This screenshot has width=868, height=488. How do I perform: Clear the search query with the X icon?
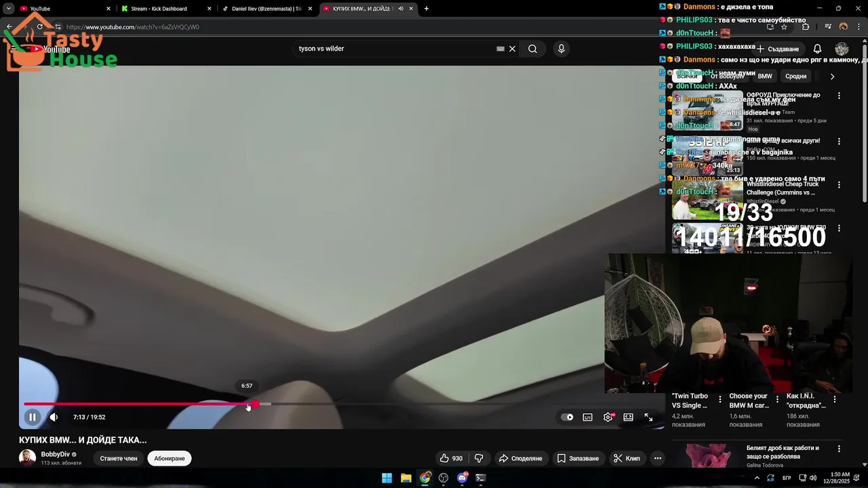pyautogui.click(x=513, y=49)
